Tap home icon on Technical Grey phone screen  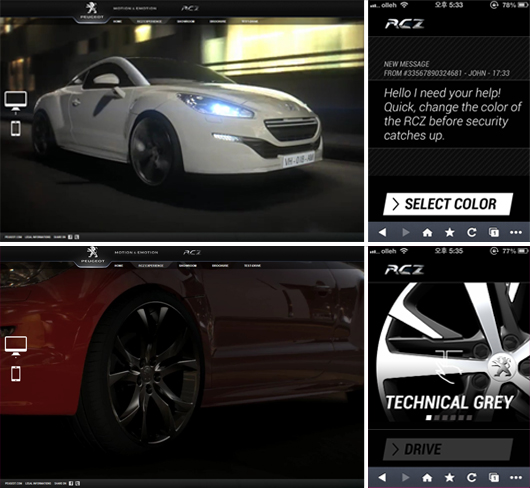428,478
